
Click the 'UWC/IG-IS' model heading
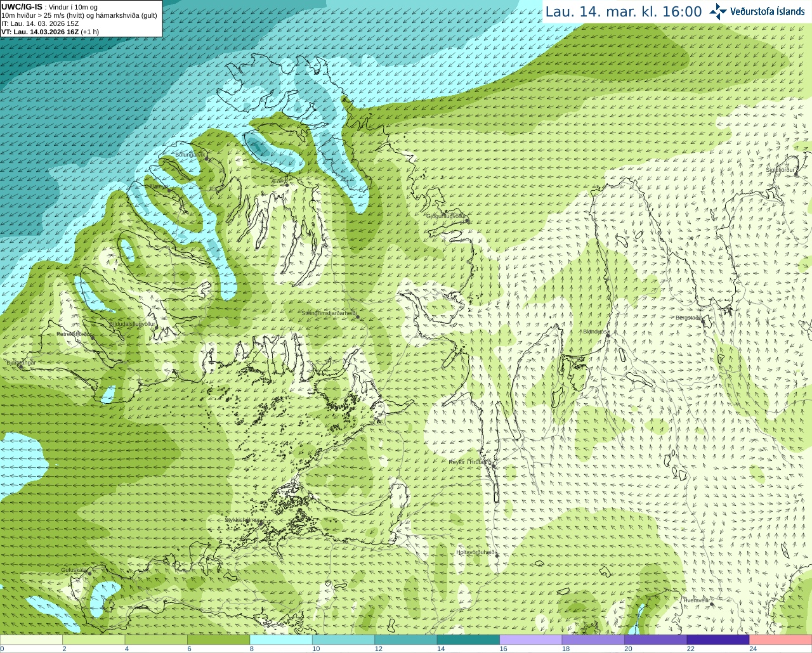22,6
